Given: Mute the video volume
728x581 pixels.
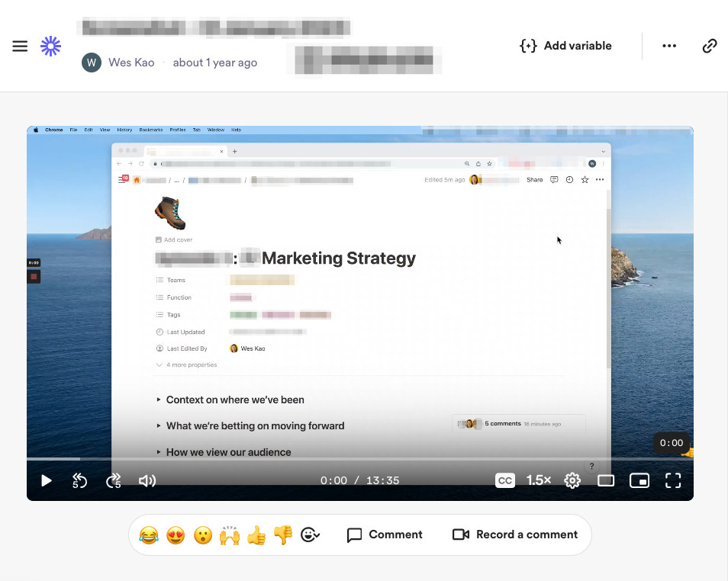Looking at the screenshot, I should pos(147,481).
